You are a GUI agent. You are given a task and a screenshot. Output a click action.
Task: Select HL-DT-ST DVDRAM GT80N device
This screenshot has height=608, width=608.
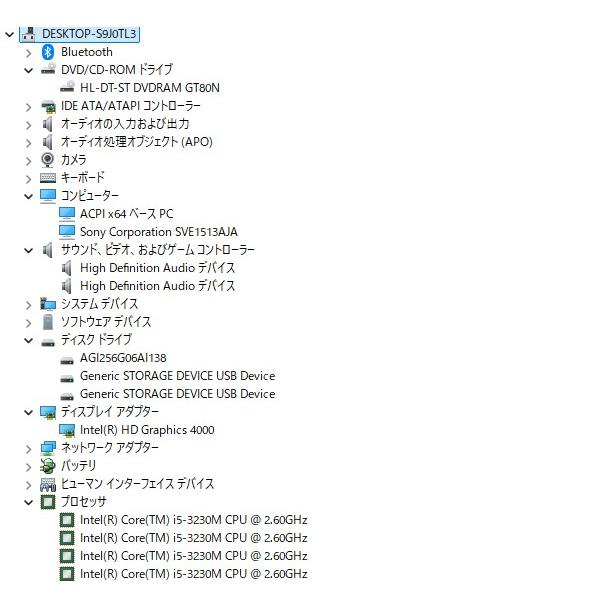150,88
